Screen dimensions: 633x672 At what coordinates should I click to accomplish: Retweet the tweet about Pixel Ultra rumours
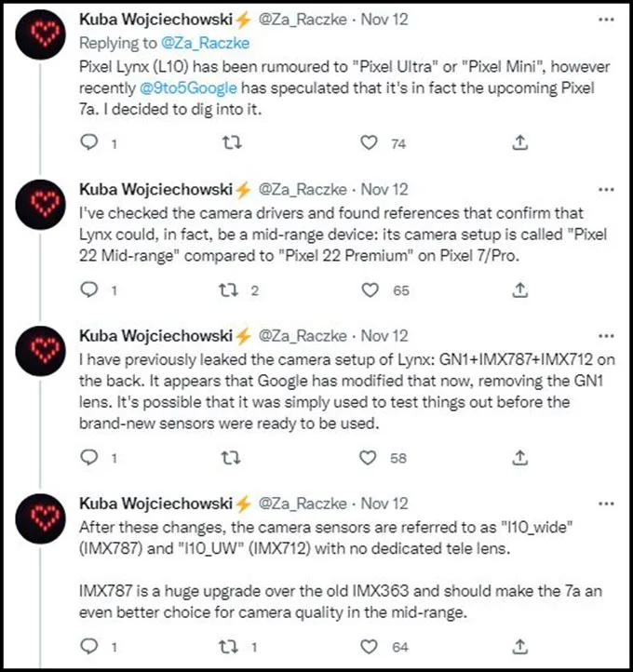232,142
